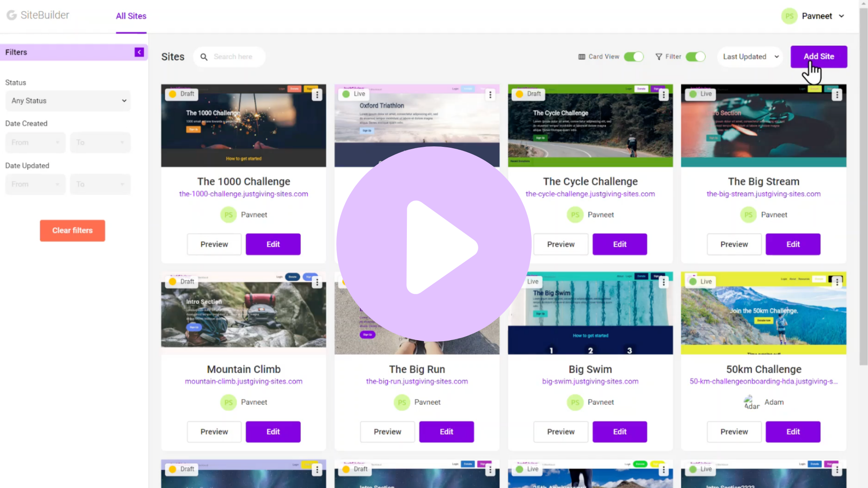Image resolution: width=868 pixels, height=488 pixels.
Task: Collapse the Filters panel arrow icon
Action: (x=139, y=52)
